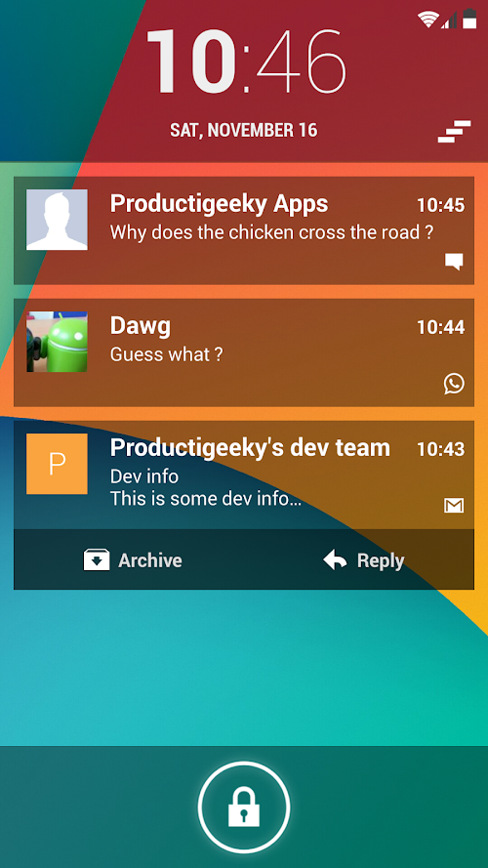Image resolution: width=488 pixels, height=868 pixels.
Task: Tap the Reply arrow icon
Action: tap(335, 560)
